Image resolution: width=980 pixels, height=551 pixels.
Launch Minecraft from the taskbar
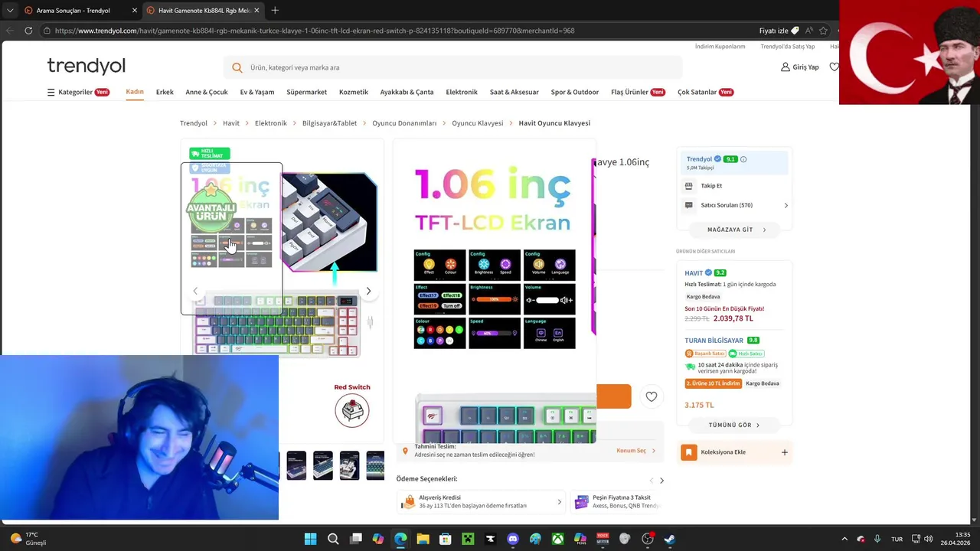pos(468,539)
